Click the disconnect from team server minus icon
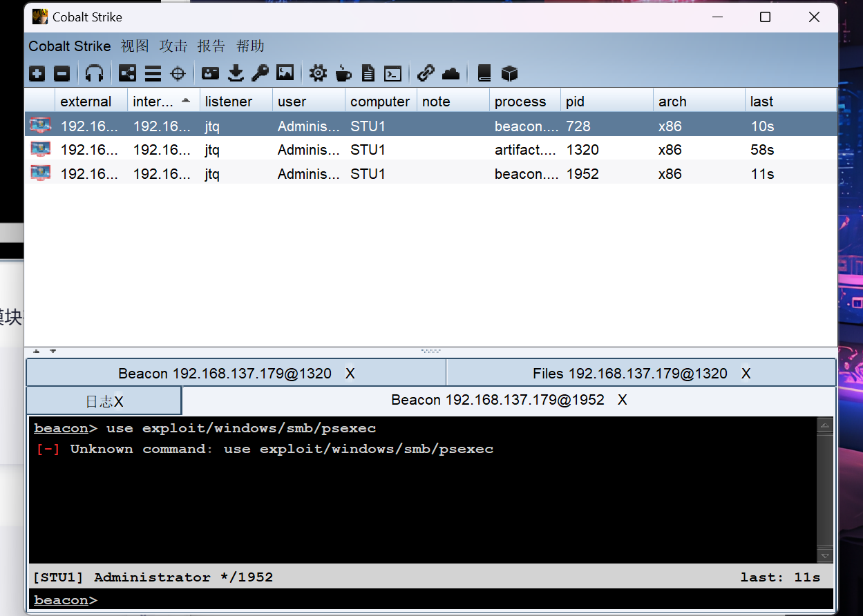Screen dimensions: 863x616 pos(61,73)
